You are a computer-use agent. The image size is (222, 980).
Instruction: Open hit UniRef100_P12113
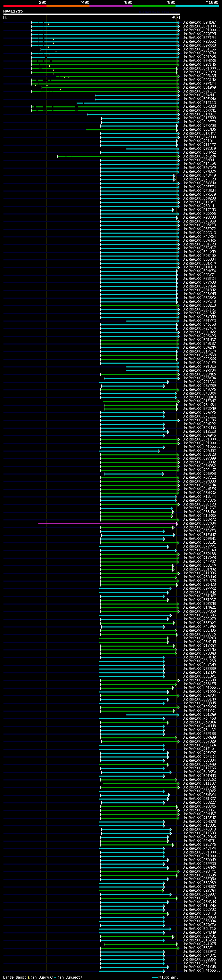pos(199,103)
